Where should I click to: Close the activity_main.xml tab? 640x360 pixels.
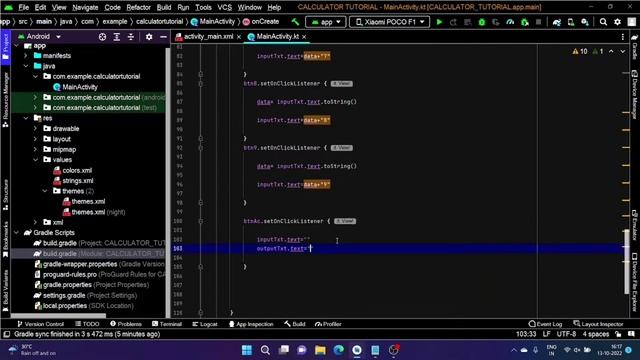(x=239, y=37)
